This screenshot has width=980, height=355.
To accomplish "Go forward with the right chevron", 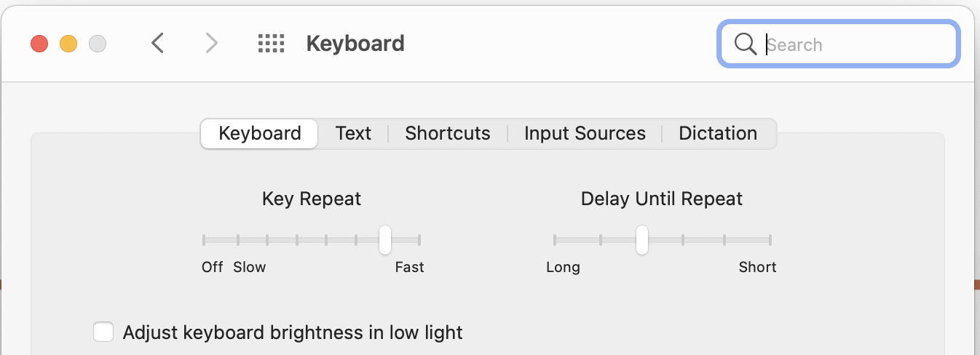I will (x=211, y=44).
